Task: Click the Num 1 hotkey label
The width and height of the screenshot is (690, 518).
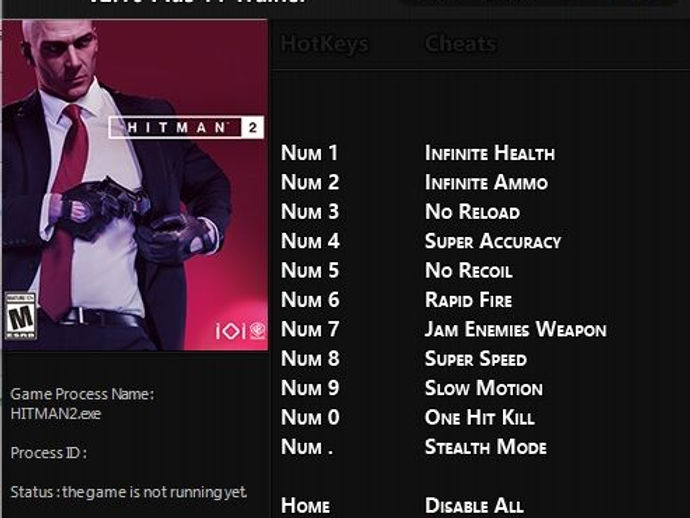Action: [309, 153]
